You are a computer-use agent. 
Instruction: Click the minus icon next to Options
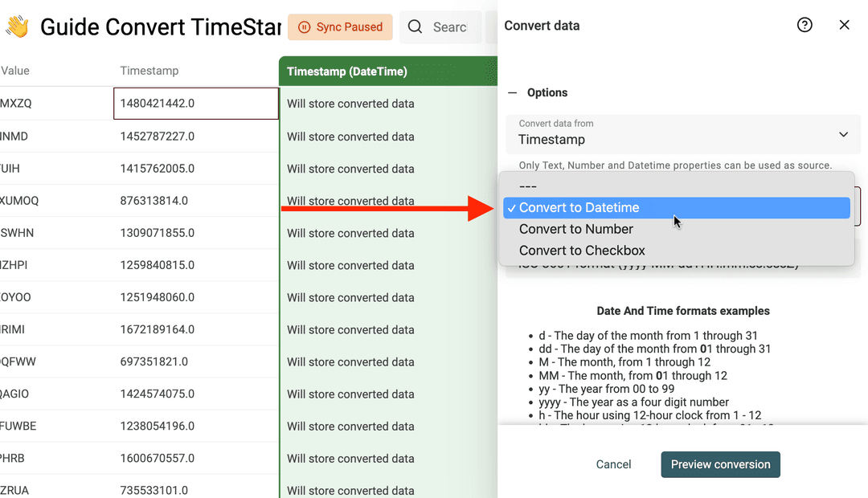pos(512,92)
